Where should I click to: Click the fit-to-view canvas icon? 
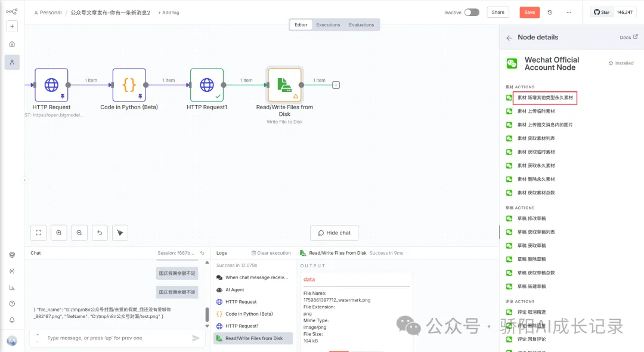39,233
